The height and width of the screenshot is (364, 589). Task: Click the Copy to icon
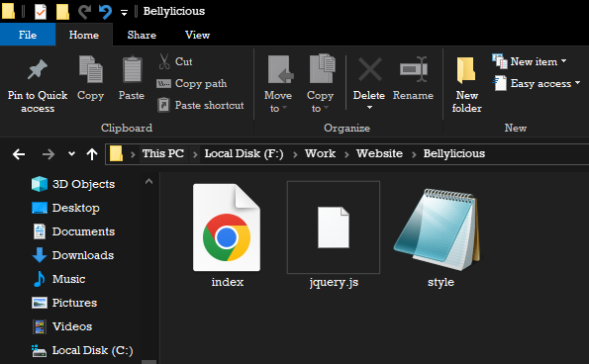coord(323,68)
